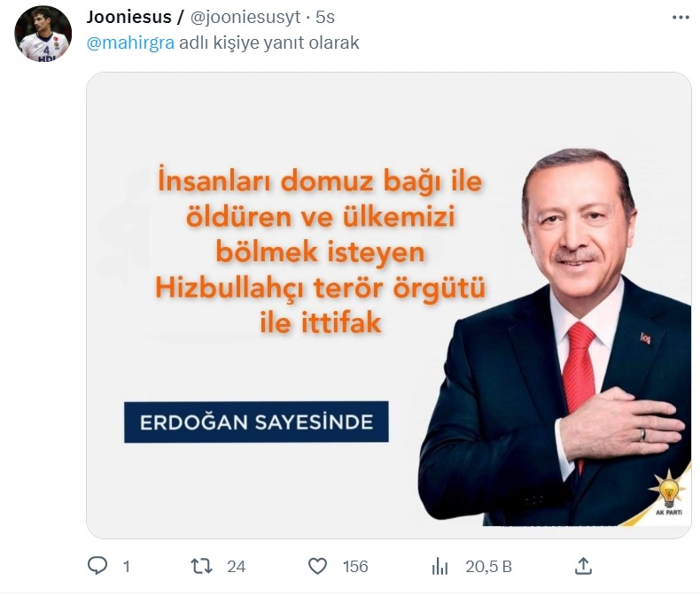Click the Jooniesus display name
The width and height of the screenshot is (700, 596).
pyautogui.click(x=129, y=18)
